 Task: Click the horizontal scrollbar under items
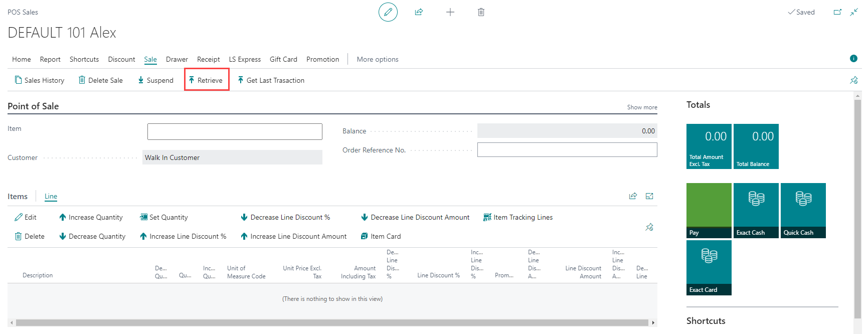[x=331, y=322]
